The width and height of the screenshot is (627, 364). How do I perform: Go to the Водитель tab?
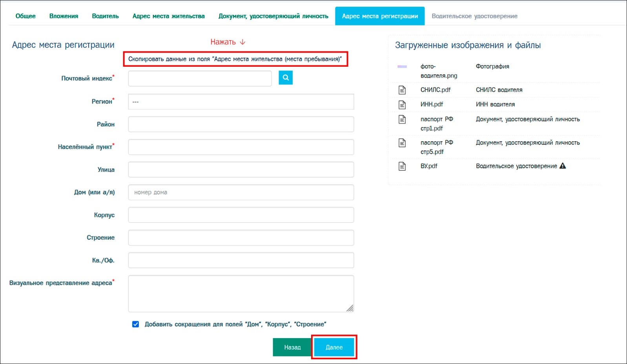(x=105, y=16)
